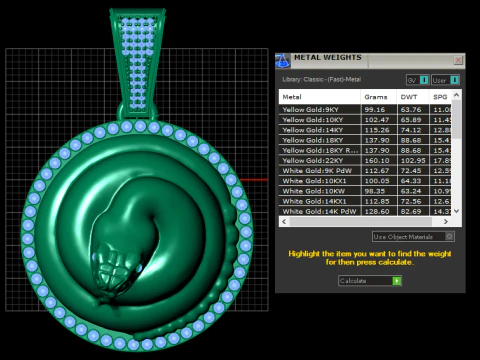Select the White Gold:10KX1 row
This screenshot has height=360, width=480.
point(365,181)
